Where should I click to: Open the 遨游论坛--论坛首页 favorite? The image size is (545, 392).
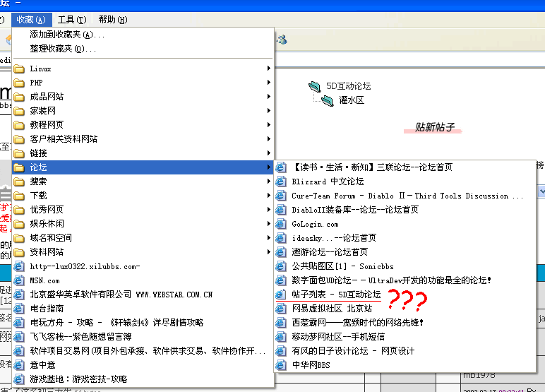click(405, 252)
